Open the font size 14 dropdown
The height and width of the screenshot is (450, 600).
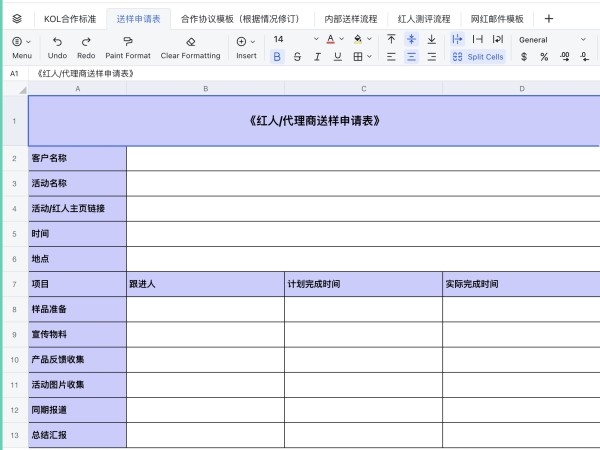click(316, 39)
